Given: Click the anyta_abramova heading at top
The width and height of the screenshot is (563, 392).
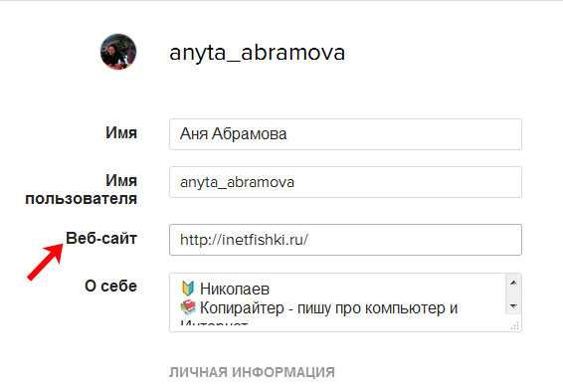Looking at the screenshot, I should [257, 53].
